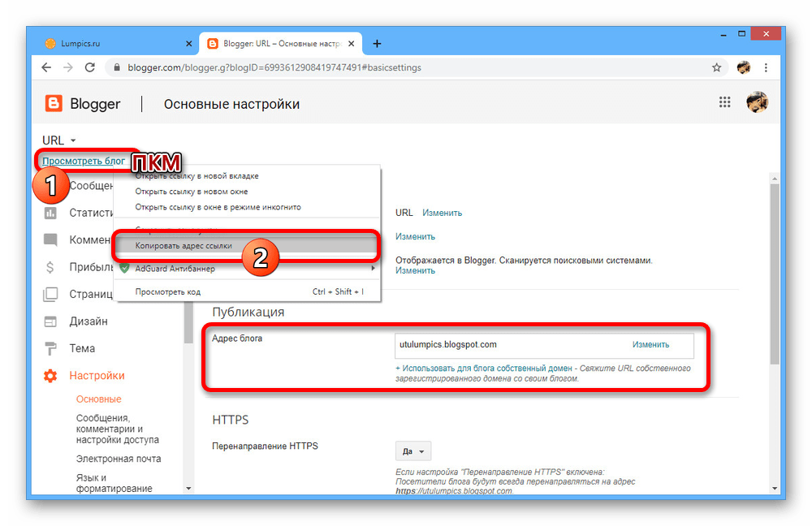
Task: Close the Blogger URL tab
Action: pyautogui.click(x=351, y=44)
